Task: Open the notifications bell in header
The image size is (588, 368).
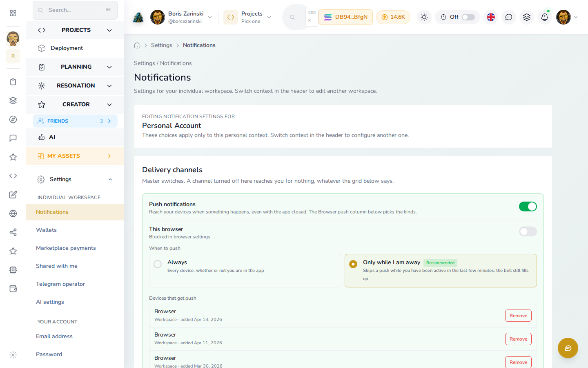Action: tap(545, 17)
